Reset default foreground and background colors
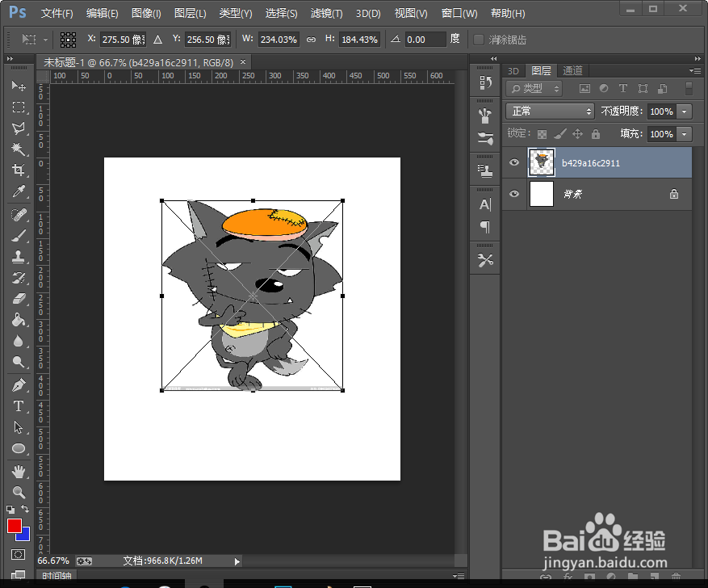The width and height of the screenshot is (708, 588). [10, 510]
